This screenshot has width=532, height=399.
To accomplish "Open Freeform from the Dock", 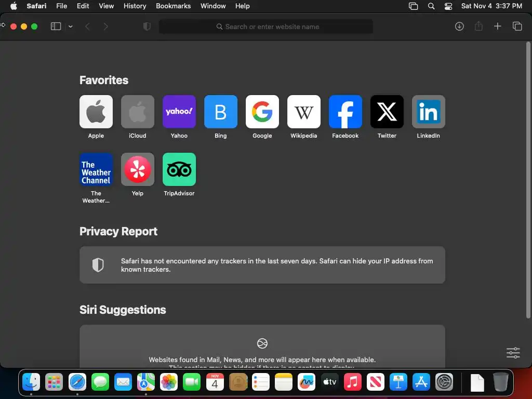I will (x=307, y=382).
